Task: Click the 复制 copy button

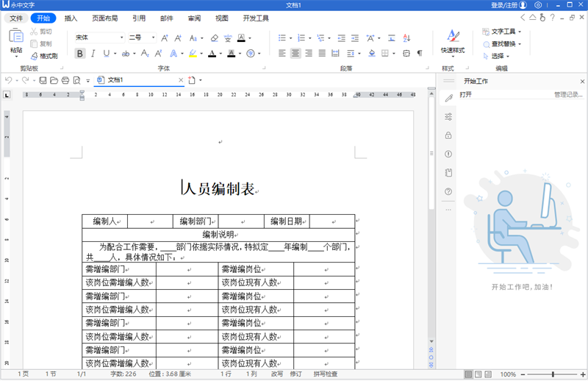Action: (41, 43)
